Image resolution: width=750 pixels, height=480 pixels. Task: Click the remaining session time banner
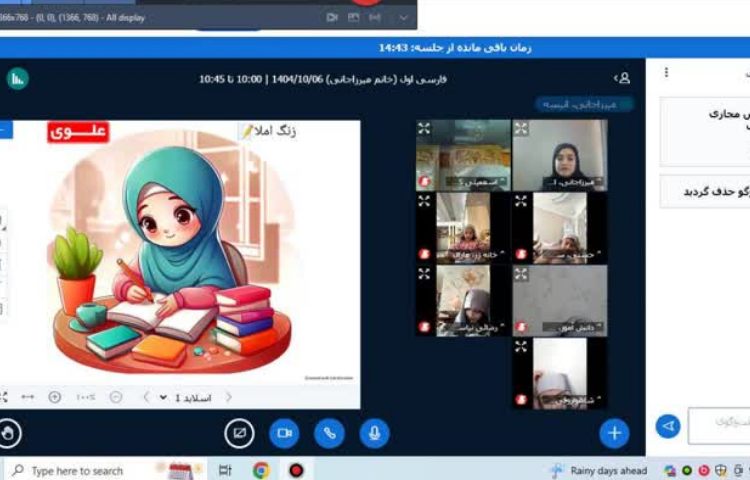(x=455, y=48)
